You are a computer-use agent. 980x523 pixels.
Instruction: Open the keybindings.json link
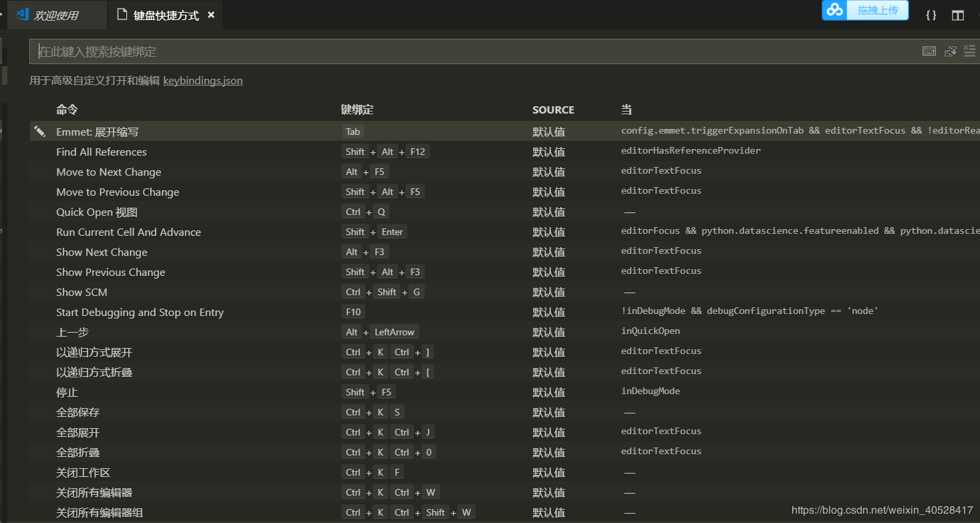click(x=202, y=81)
